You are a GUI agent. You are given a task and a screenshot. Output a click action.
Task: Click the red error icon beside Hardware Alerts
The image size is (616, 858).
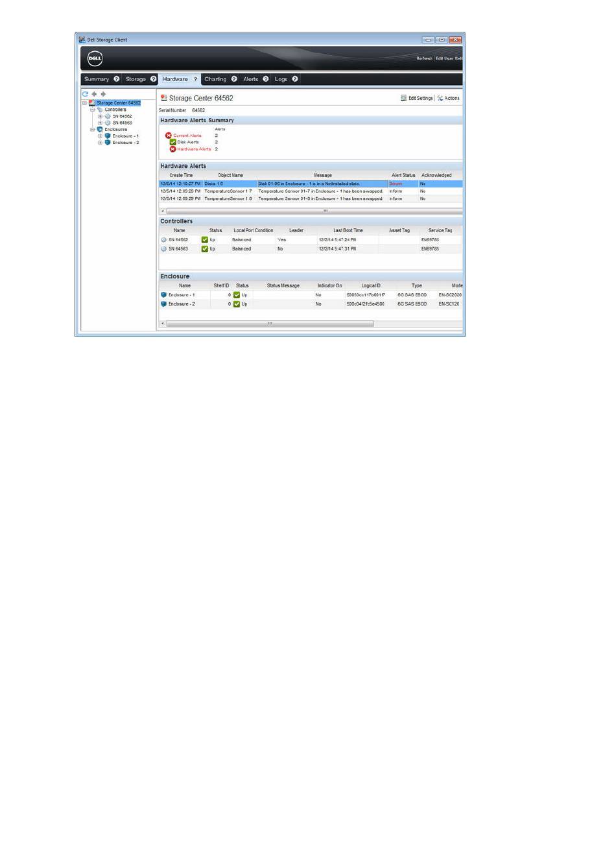pyautogui.click(x=173, y=149)
